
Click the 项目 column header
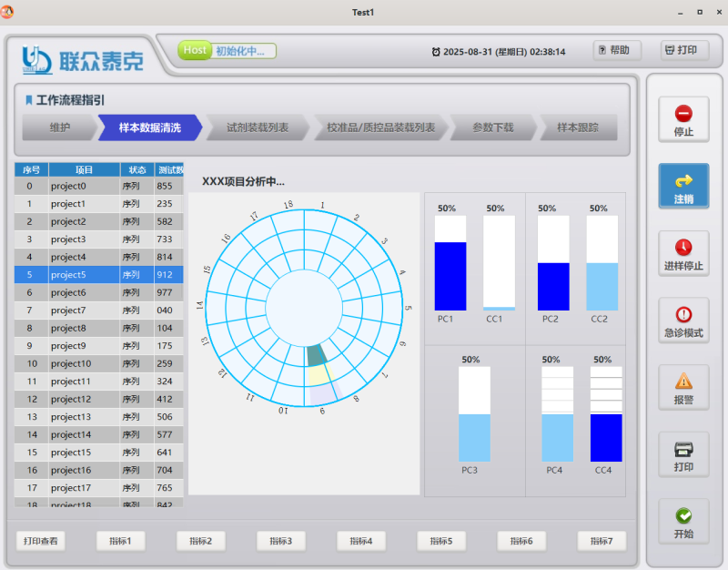pyautogui.click(x=84, y=169)
